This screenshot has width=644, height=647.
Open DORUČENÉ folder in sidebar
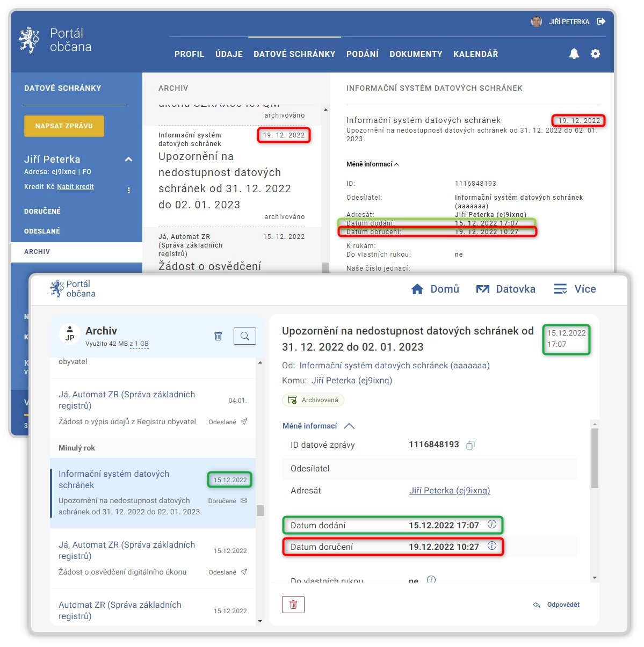(42, 212)
